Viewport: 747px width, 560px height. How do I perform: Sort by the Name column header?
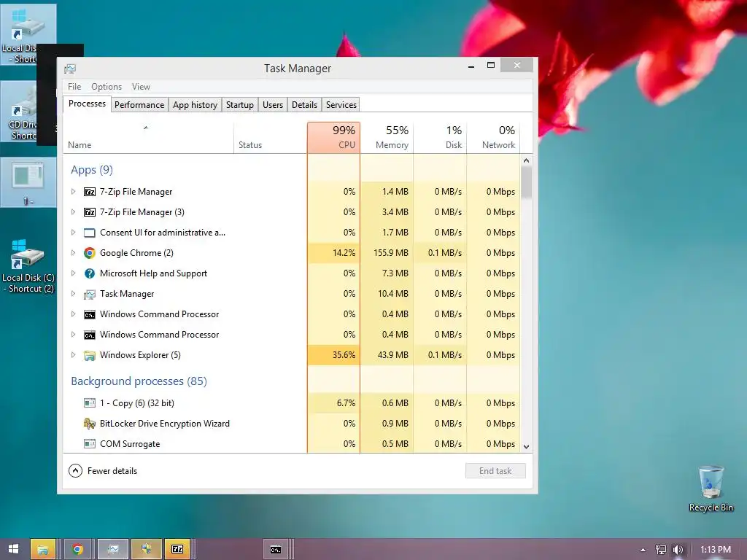pyautogui.click(x=148, y=138)
